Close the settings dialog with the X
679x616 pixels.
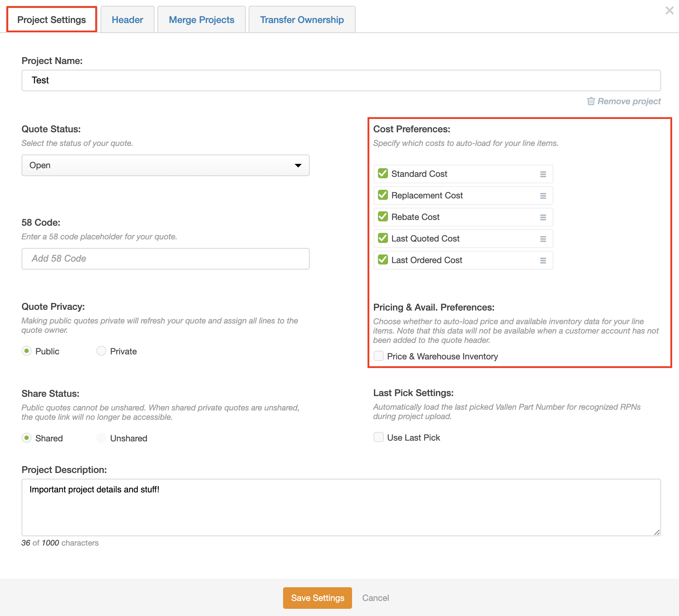tap(669, 10)
